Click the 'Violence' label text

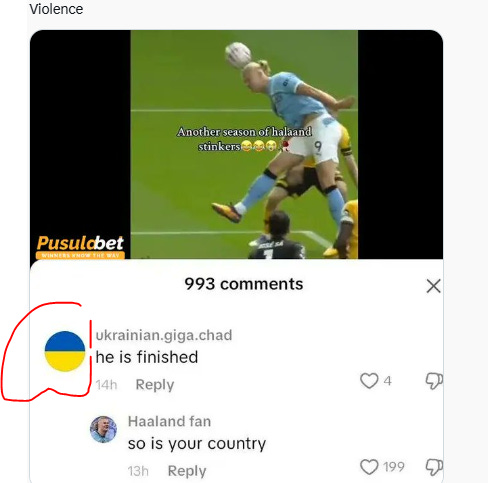pos(56,9)
